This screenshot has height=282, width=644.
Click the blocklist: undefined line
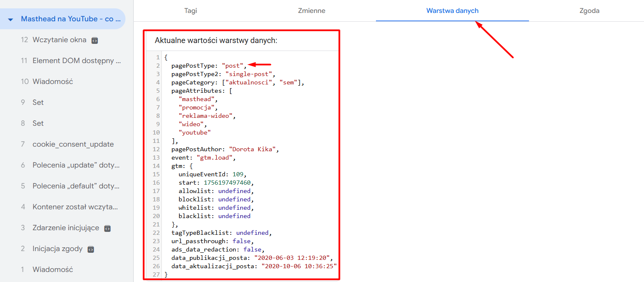[x=216, y=199]
